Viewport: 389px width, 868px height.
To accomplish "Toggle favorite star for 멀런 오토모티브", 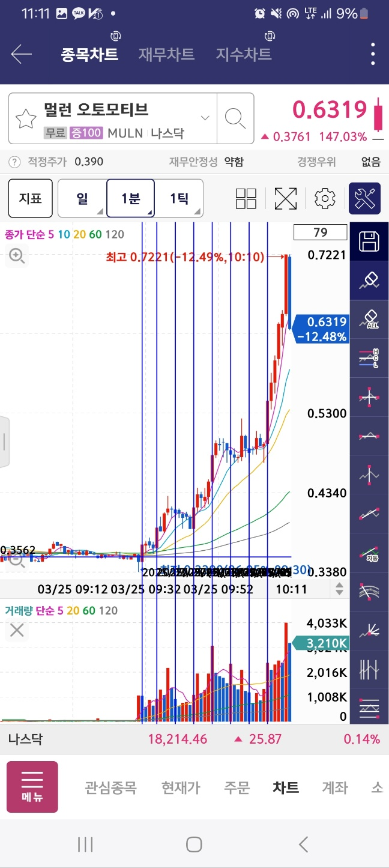I will (x=26, y=119).
